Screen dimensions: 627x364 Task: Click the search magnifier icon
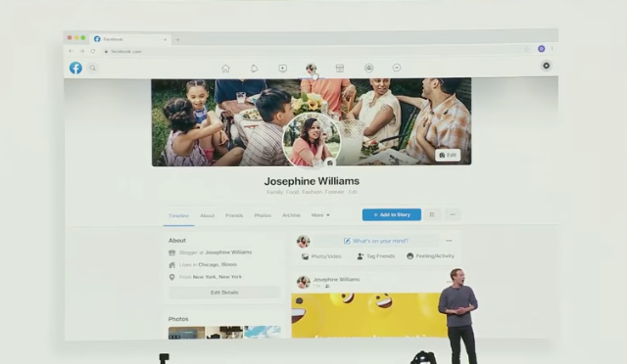tap(92, 68)
